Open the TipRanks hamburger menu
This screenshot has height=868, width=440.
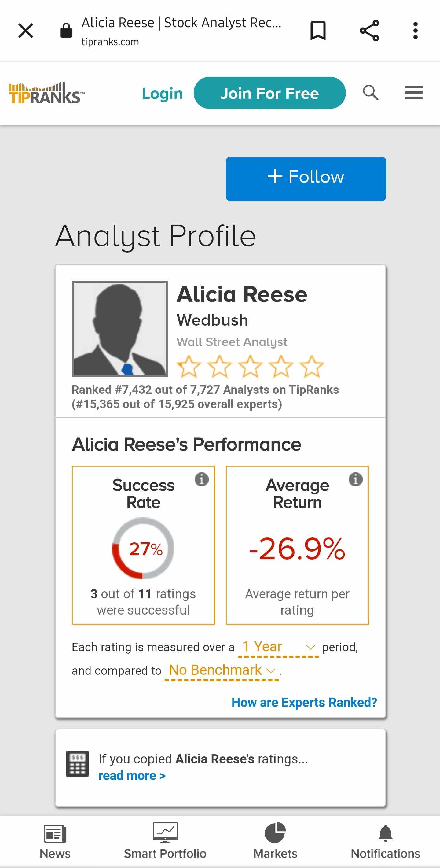pos(413,93)
